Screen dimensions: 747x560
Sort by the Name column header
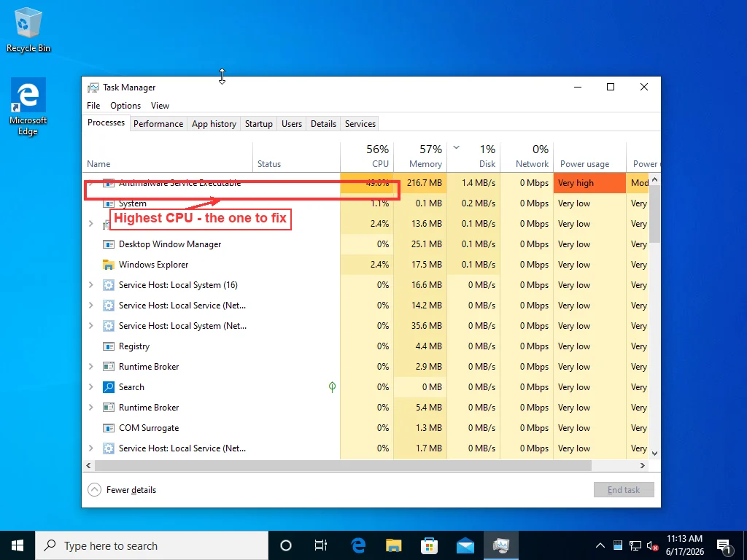[167, 157]
